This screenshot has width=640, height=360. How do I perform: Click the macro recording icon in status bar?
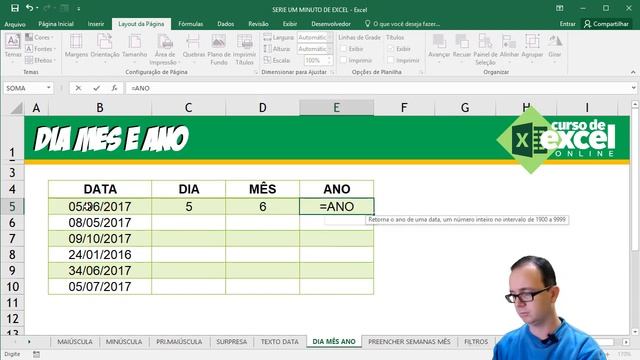[x=36, y=354]
